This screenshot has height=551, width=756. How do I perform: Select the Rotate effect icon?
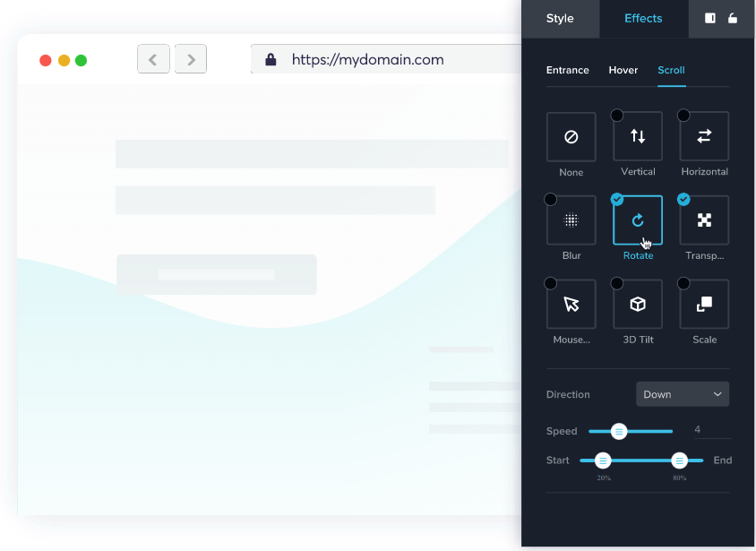pos(638,220)
